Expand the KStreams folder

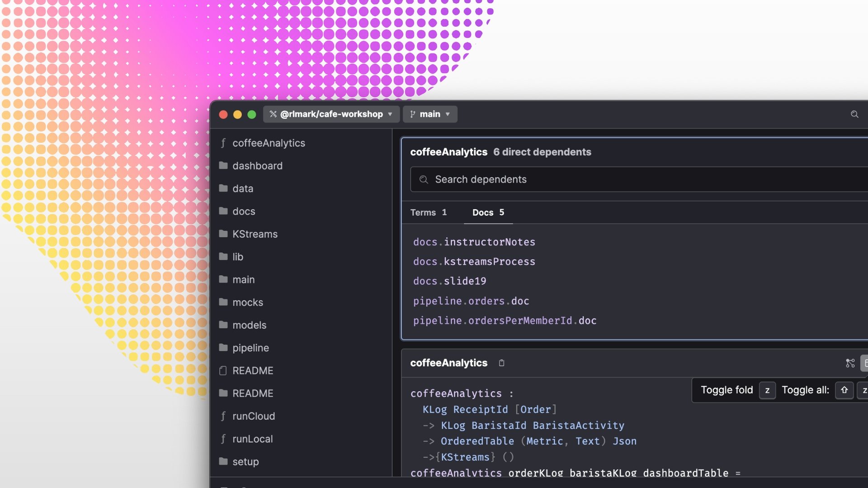point(255,234)
